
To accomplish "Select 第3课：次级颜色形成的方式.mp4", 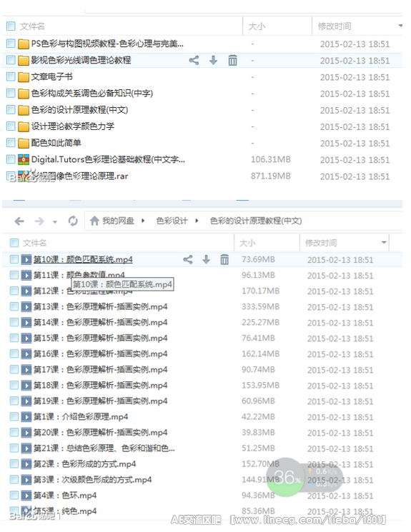I will [x=92, y=480].
